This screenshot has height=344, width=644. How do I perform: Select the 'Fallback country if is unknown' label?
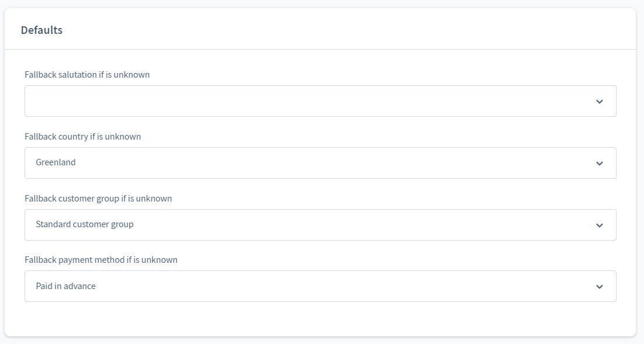(x=82, y=137)
